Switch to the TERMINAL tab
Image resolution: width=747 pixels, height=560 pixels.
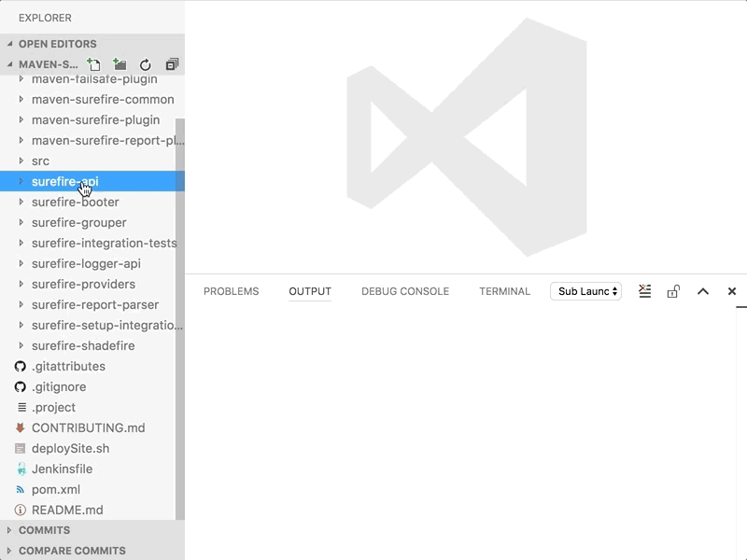pyautogui.click(x=504, y=291)
